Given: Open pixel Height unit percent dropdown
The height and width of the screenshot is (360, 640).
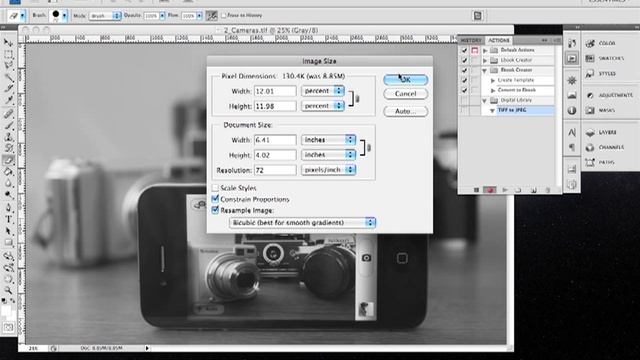Looking at the screenshot, I should coord(323,106).
